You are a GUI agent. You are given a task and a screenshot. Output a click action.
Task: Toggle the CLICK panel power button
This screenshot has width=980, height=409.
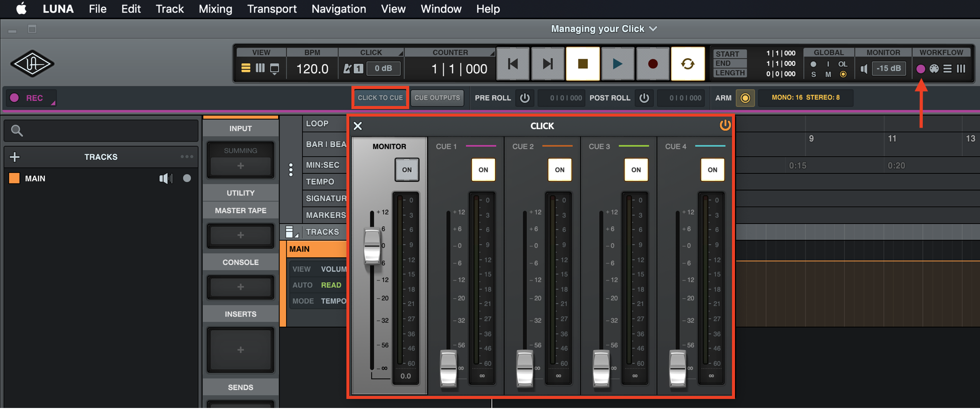coord(724,125)
